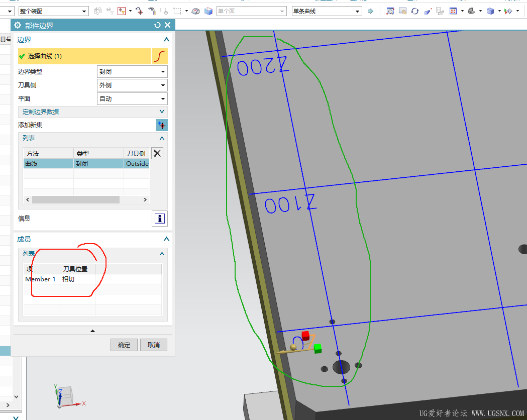Click the blue cube face selection icon
Image resolution: width=527 pixels, height=420 pixels.
click(x=208, y=11)
